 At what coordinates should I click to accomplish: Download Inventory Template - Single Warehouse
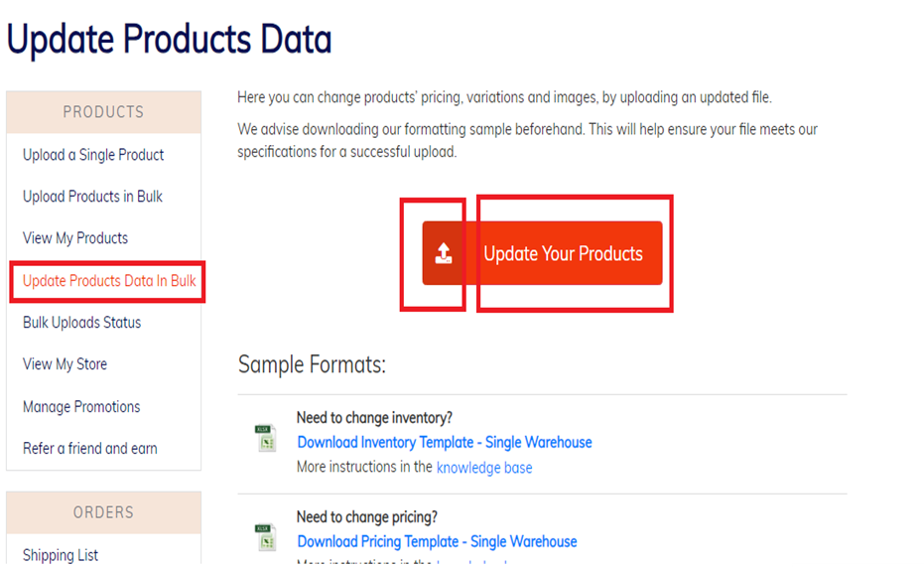pyautogui.click(x=445, y=442)
